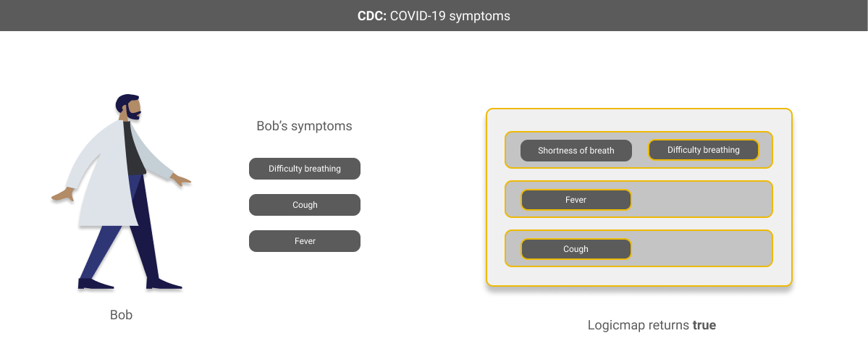Screen dimensions: 868x362
Task: Click the "Bob" name label below the figure
Action: point(121,315)
